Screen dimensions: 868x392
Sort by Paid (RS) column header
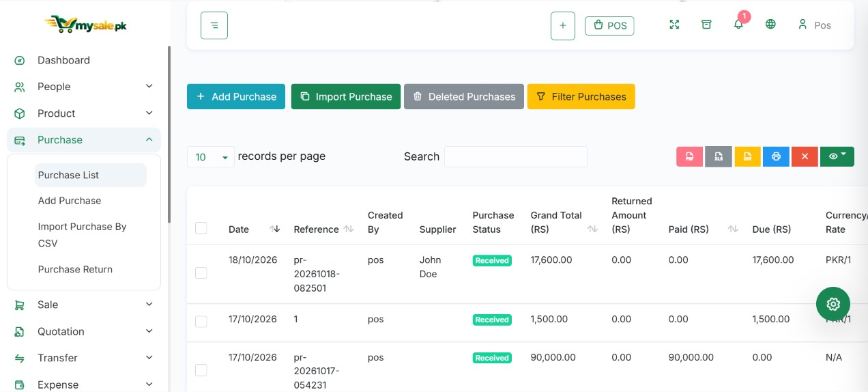703,229
